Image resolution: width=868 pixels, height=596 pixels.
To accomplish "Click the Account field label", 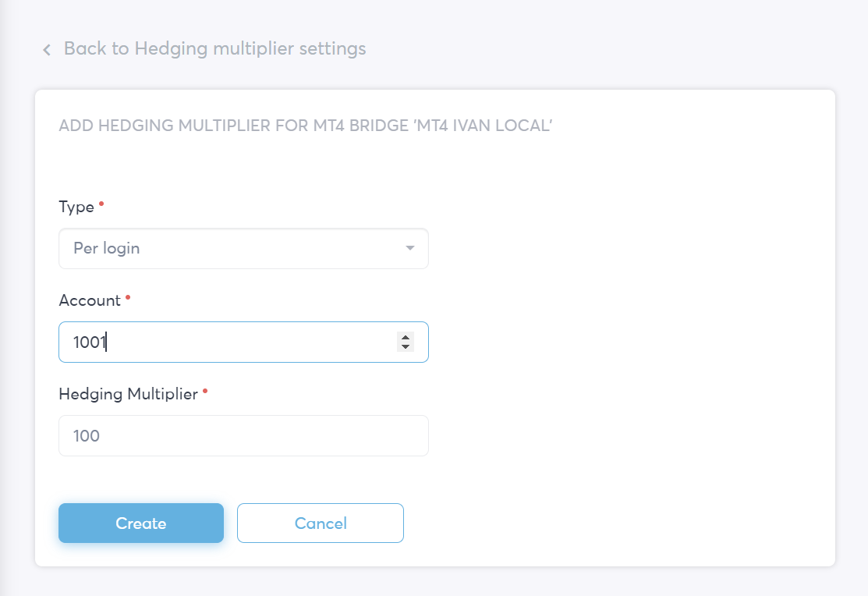I will (90, 300).
